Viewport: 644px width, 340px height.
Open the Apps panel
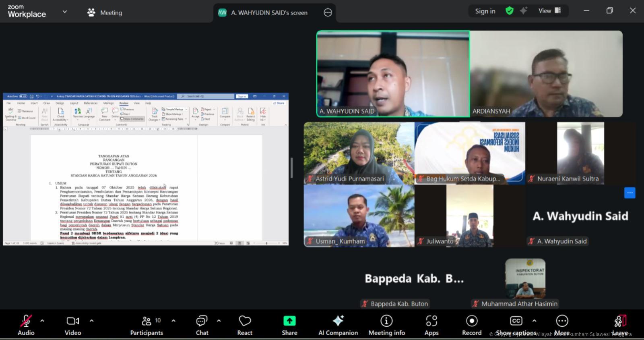tap(431, 325)
